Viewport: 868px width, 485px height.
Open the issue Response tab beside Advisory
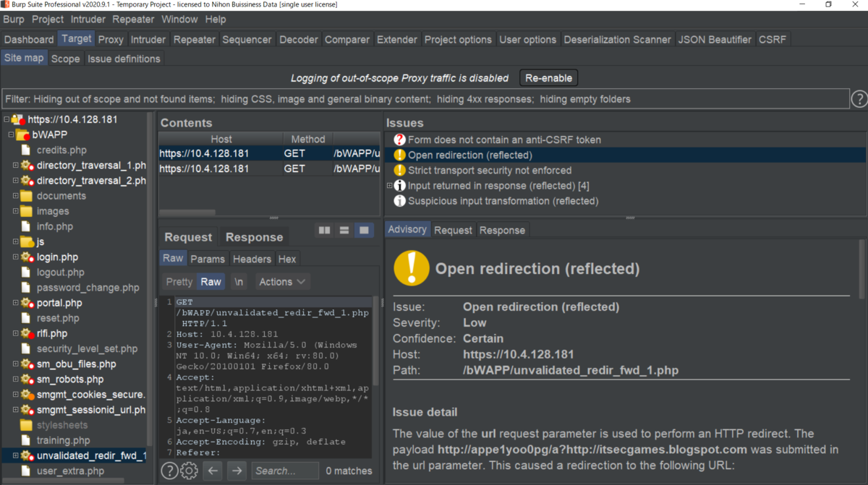(x=502, y=230)
